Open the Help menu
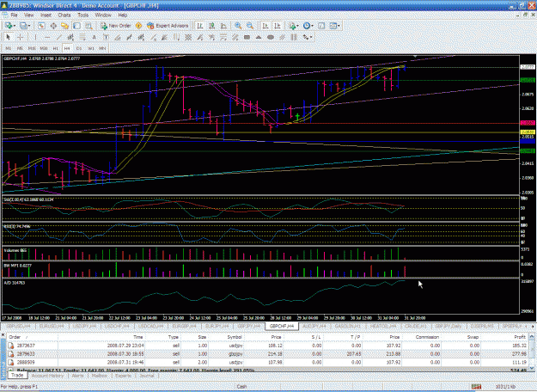Screen dimensions: 537x392 point(122,15)
